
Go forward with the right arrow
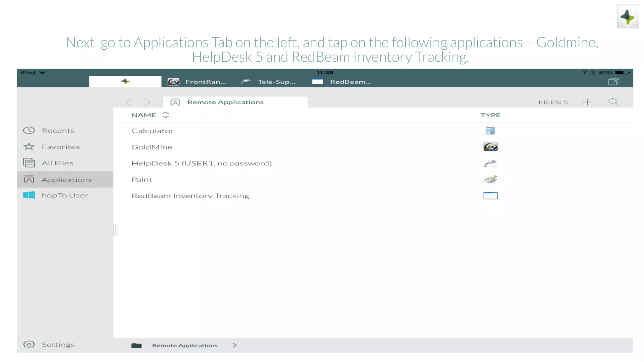coord(147,102)
